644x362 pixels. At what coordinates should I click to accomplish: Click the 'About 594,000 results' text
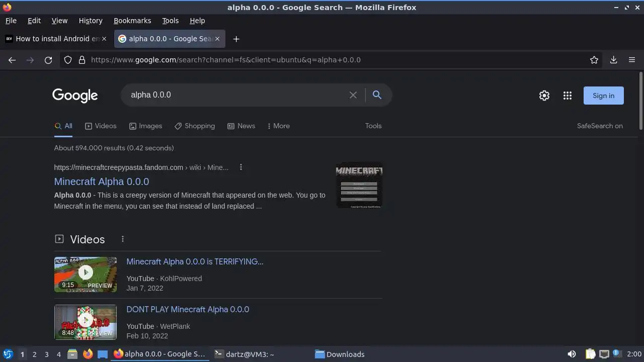[x=114, y=148]
